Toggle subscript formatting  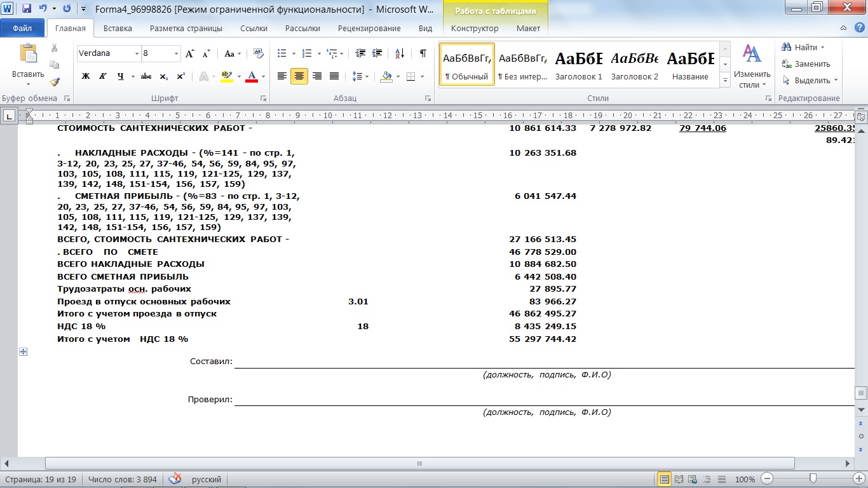click(x=163, y=76)
